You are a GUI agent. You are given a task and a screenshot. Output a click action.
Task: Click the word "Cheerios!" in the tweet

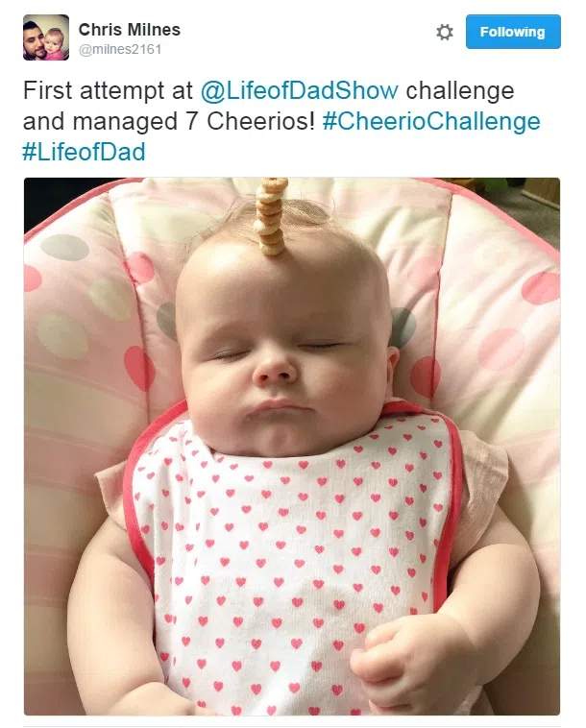coord(260,121)
